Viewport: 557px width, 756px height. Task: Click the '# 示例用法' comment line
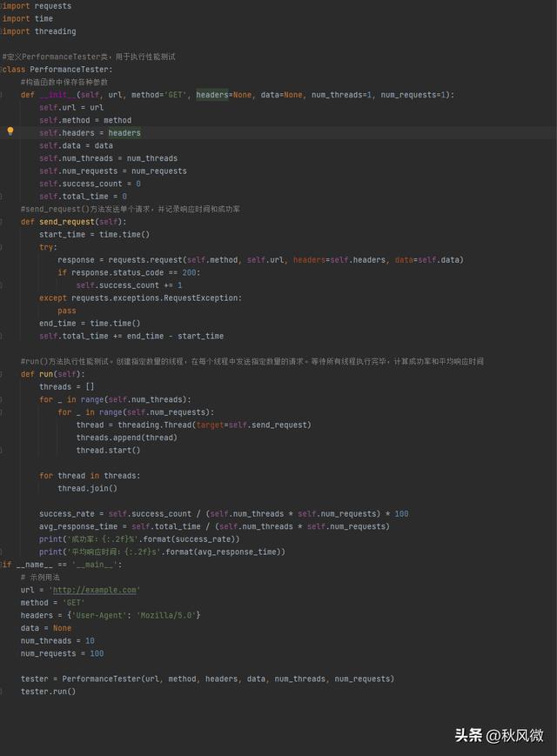pos(40,577)
